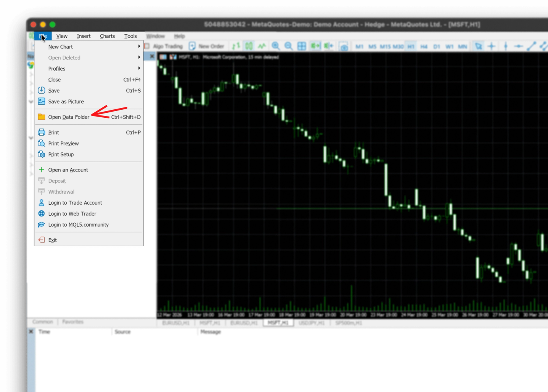Select M1 timeframe
Screen dimensions: 548x392
click(359, 46)
